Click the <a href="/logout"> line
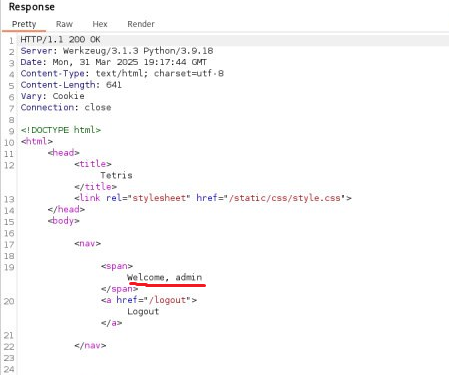The image size is (449, 375). click(x=149, y=300)
